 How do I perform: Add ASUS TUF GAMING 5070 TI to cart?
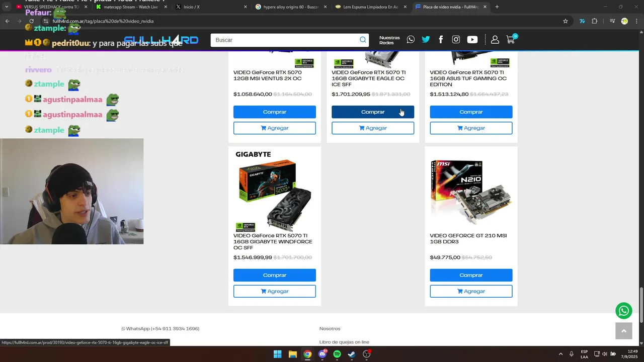pos(471,128)
